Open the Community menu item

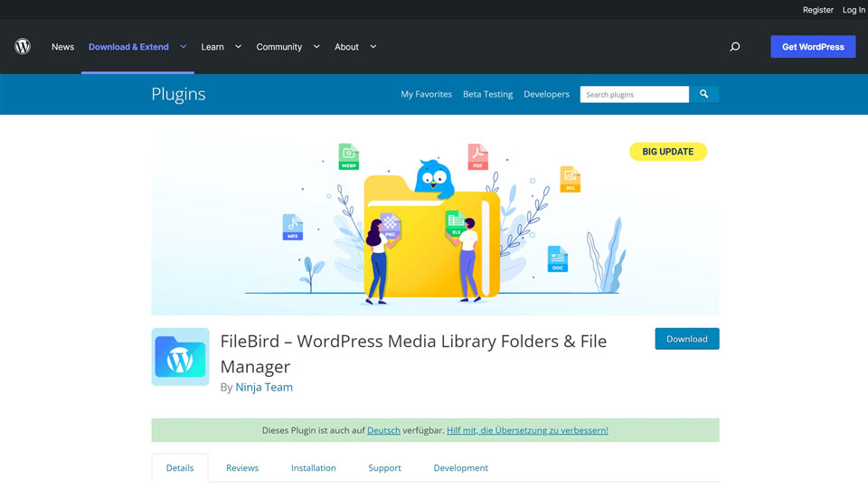279,47
